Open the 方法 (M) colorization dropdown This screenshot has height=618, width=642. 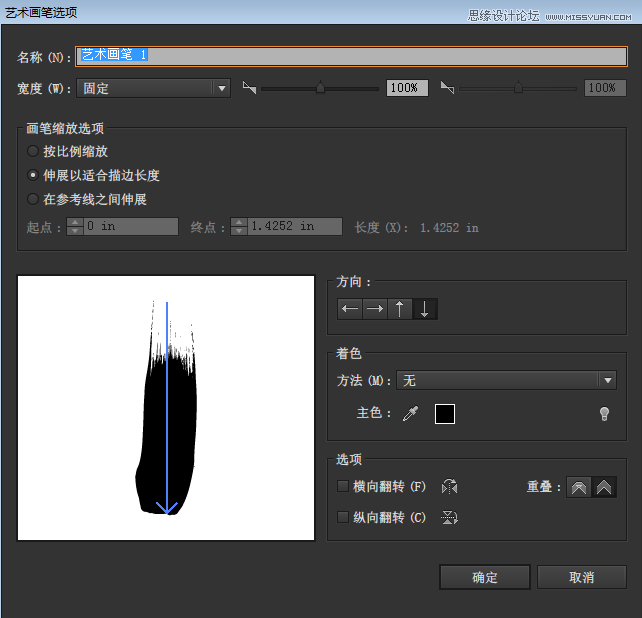[x=506, y=380]
